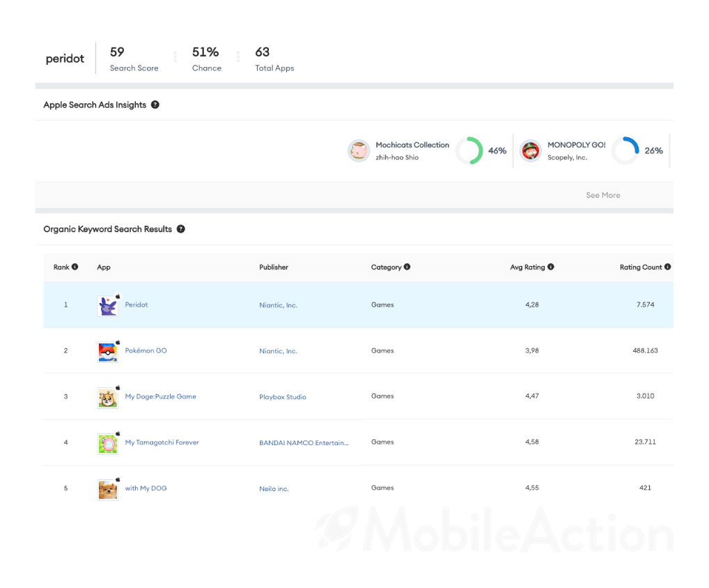Click the Category column info icon
Viewport: 709px width, 588px height.
tap(407, 267)
